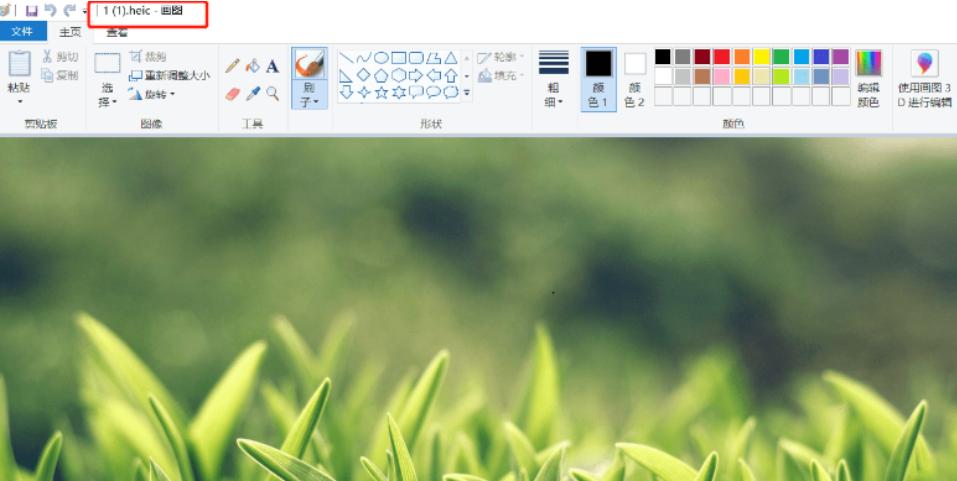
Task: Open the 轮廓 outline dropdown
Action: pyautogui.click(x=501, y=57)
